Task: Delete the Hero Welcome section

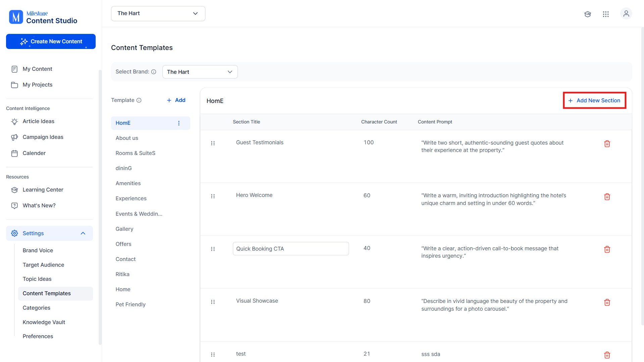Action: pos(607,197)
